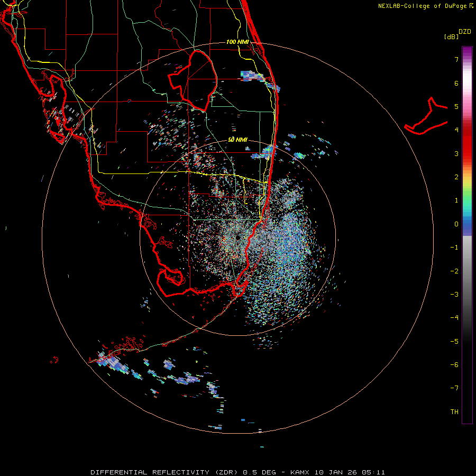
Task: Click the NEXLAB-College of DuPage watermark text
Action: pos(425,6)
